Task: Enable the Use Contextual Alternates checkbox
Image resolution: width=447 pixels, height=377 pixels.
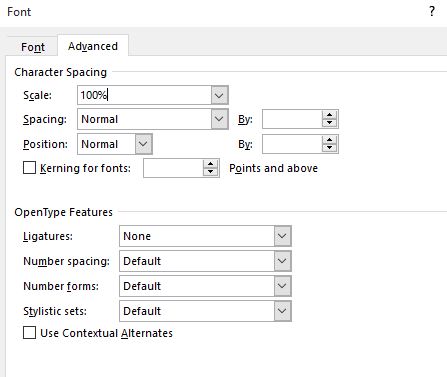Action: click(29, 333)
